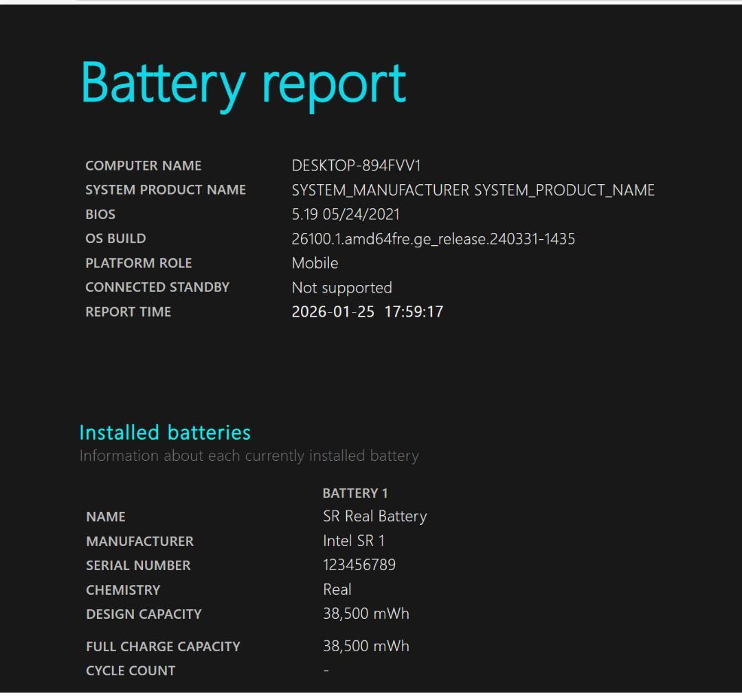Viewport: 742px width, 700px height.
Task: Click the Not supported standby value
Action: click(x=341, y=288)
